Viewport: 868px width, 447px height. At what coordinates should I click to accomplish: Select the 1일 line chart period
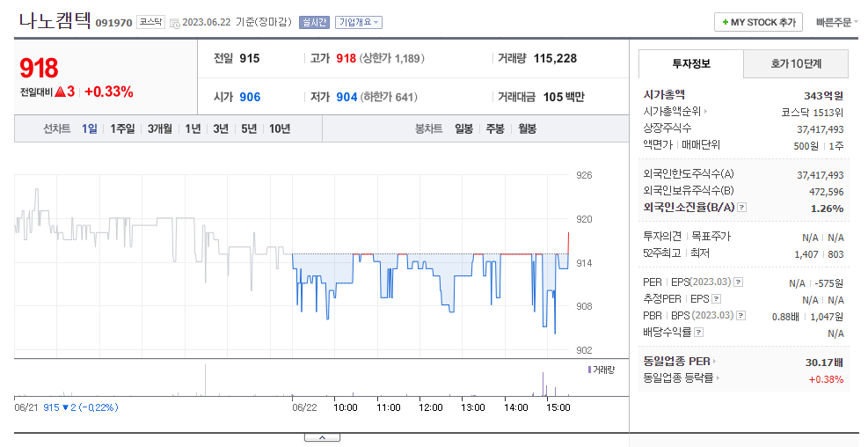point(89,128)
